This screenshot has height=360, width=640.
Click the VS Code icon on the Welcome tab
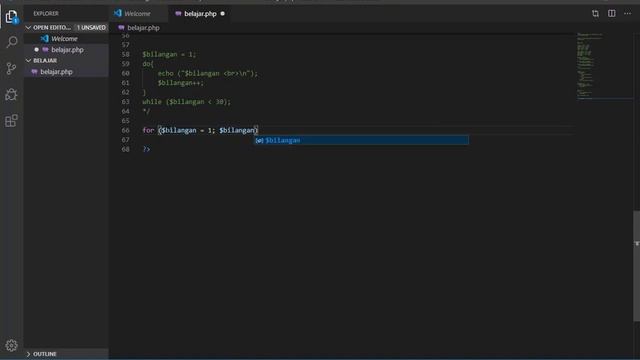coord(118,13)
